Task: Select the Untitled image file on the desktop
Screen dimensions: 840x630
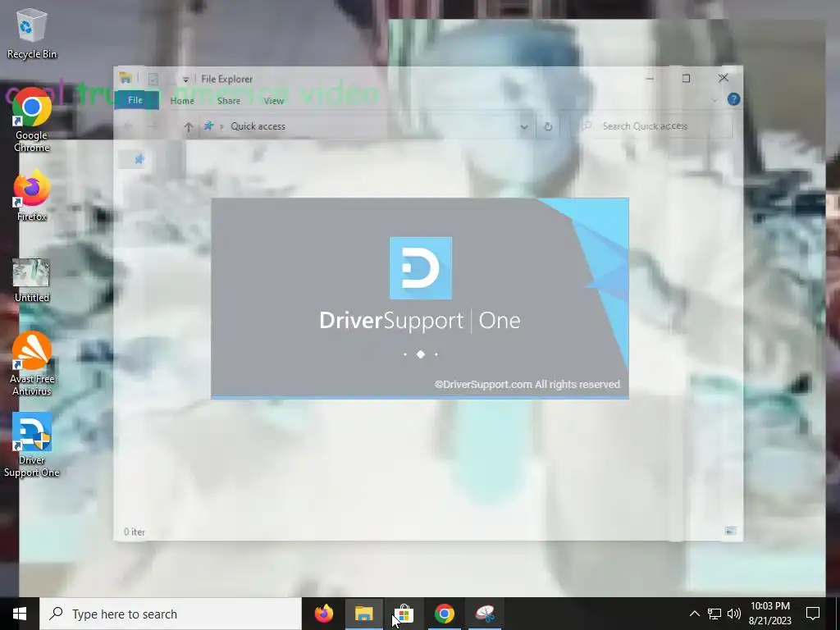Action: [32, 281]
